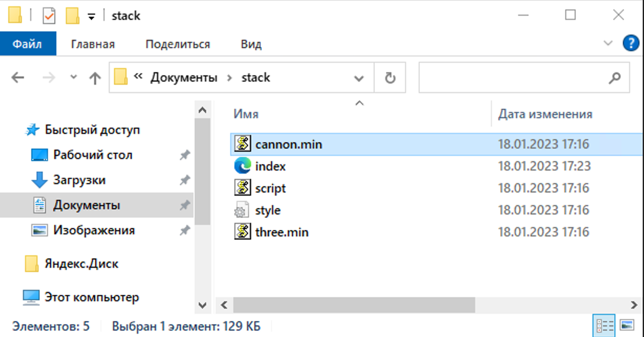The image size is (644, 337).
Task: Switch to details view via status bar icon
Action: point(605,325)
